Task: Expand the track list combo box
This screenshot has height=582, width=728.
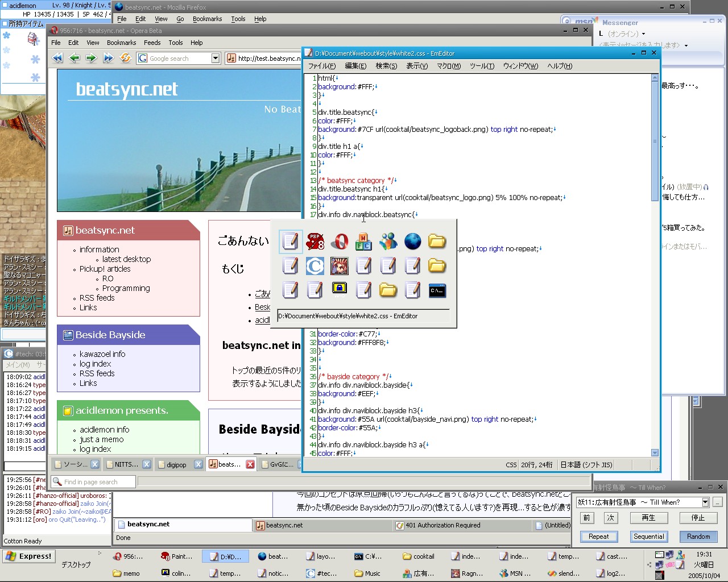Action: click(705, 502)
